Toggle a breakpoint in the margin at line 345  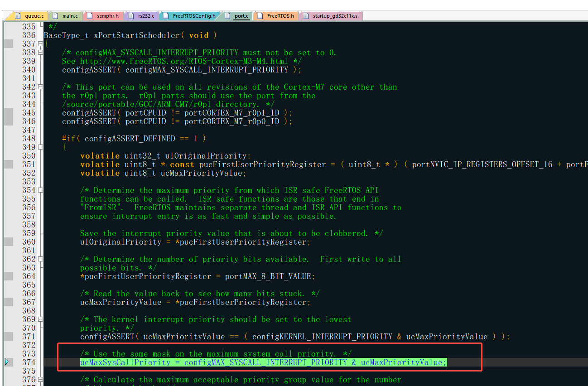tap(8, 113)
